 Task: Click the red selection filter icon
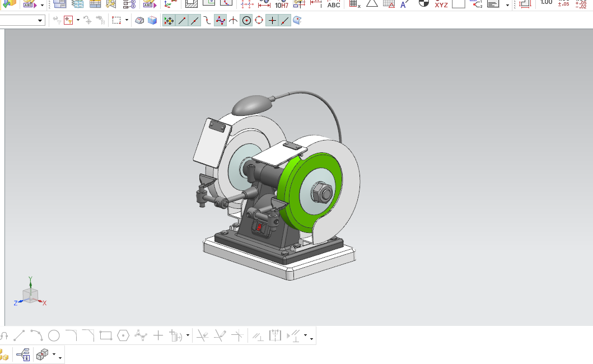[x=68, y=20]
